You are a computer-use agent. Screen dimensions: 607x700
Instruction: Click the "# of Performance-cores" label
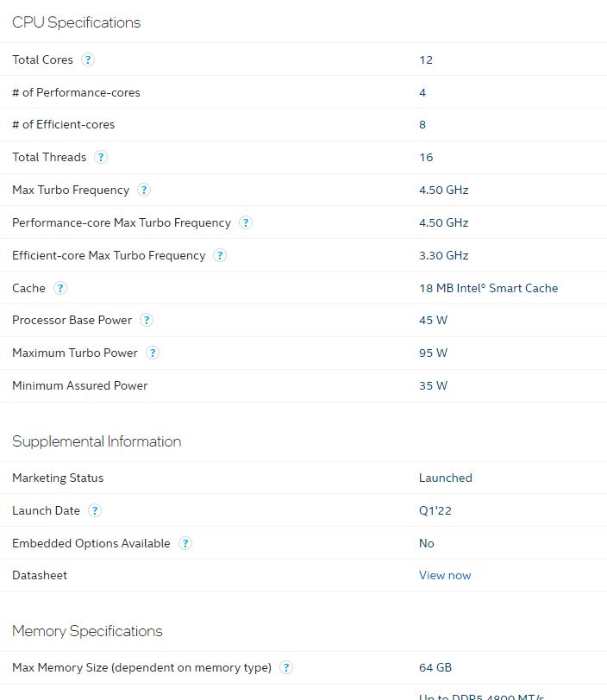(x=76, y=92)
